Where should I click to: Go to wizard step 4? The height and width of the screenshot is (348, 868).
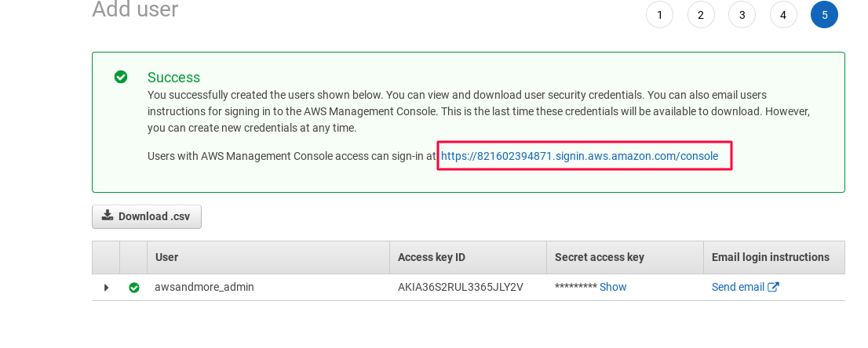[x=783, y=15]
